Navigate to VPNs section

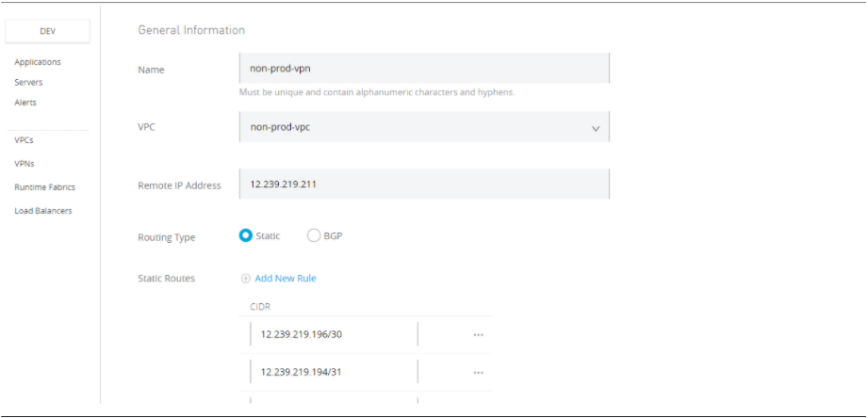[25, 163]
